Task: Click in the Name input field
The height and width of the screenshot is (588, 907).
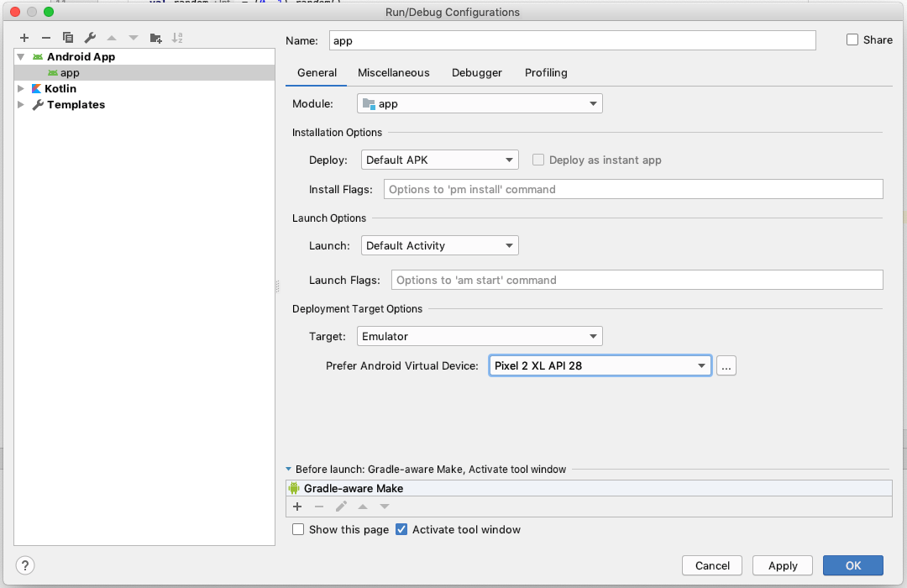Action: click(573, 40)
